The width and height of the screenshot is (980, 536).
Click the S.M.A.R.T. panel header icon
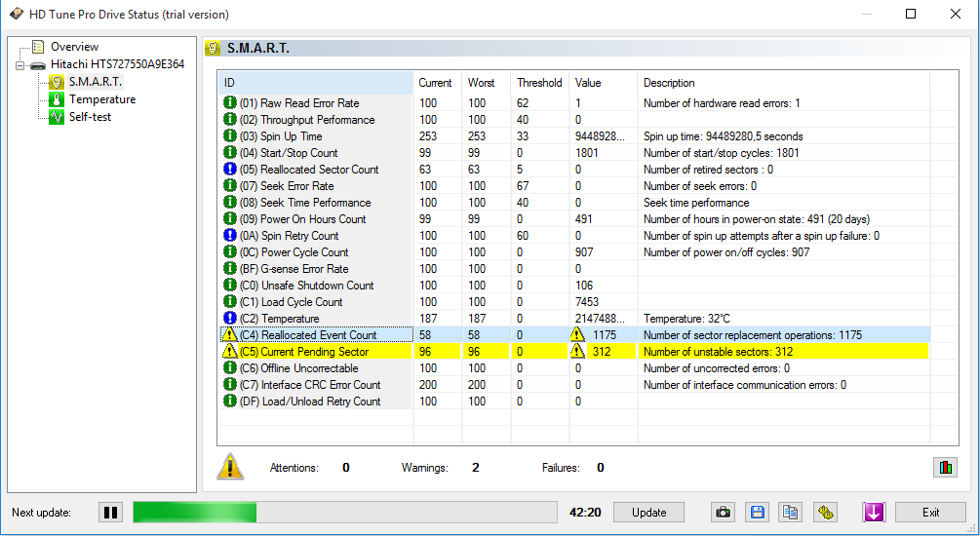point(214,48)
